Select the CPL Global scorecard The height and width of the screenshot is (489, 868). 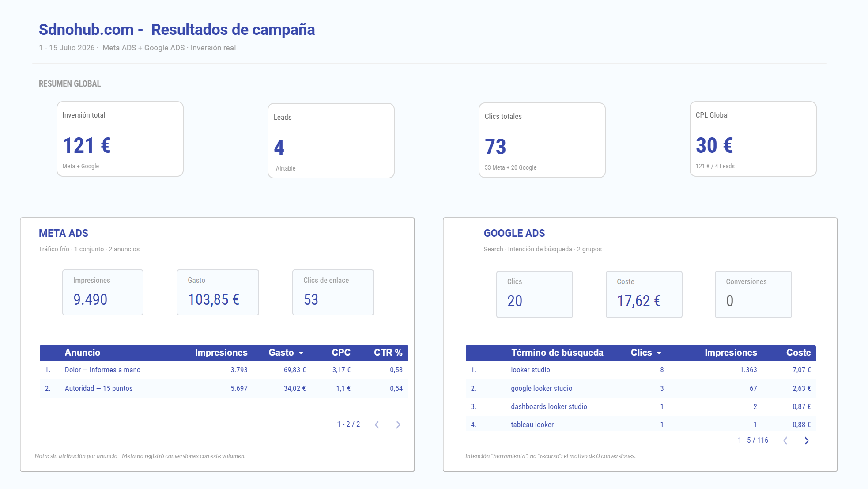(753, 139)
